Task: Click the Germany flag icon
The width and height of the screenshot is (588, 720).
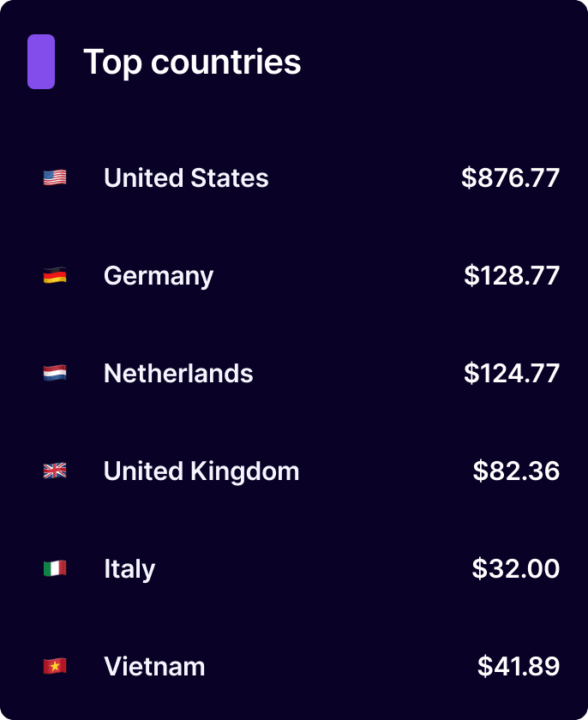Action: (55, 275)
